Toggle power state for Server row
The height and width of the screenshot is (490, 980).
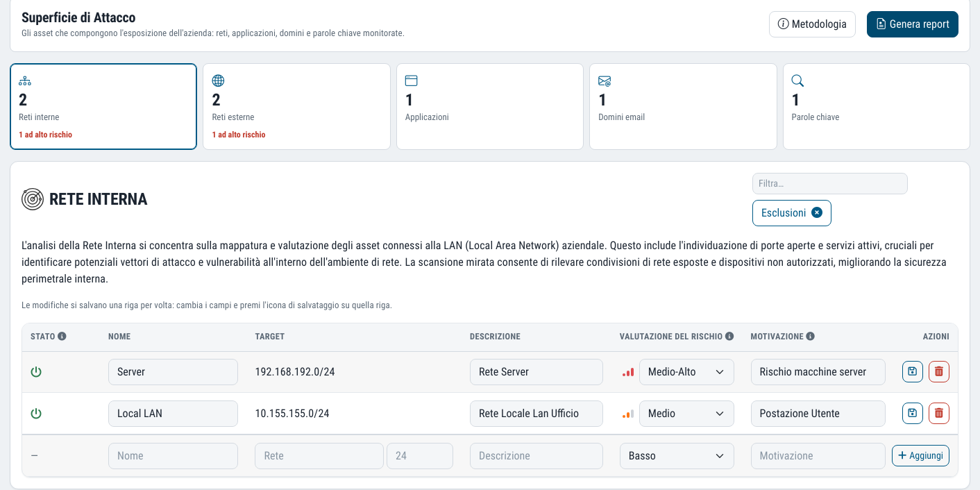[36, 372]
